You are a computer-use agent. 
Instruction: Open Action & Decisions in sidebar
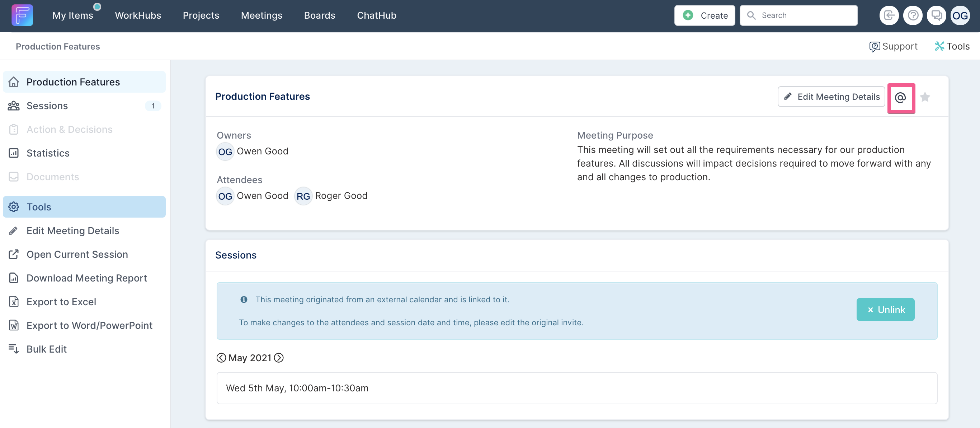coord(84,130)
